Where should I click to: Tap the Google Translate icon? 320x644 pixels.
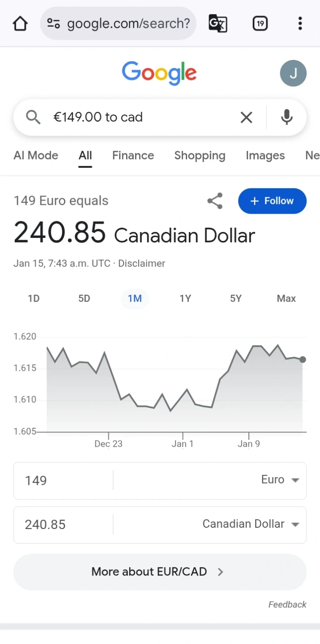pyautogui.click(x=218, y=23)
